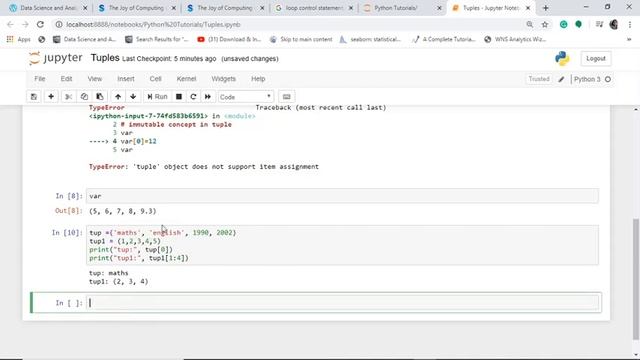Click the zoom magnifier icon in address bar
640x360 pixels.
point(529,24)
